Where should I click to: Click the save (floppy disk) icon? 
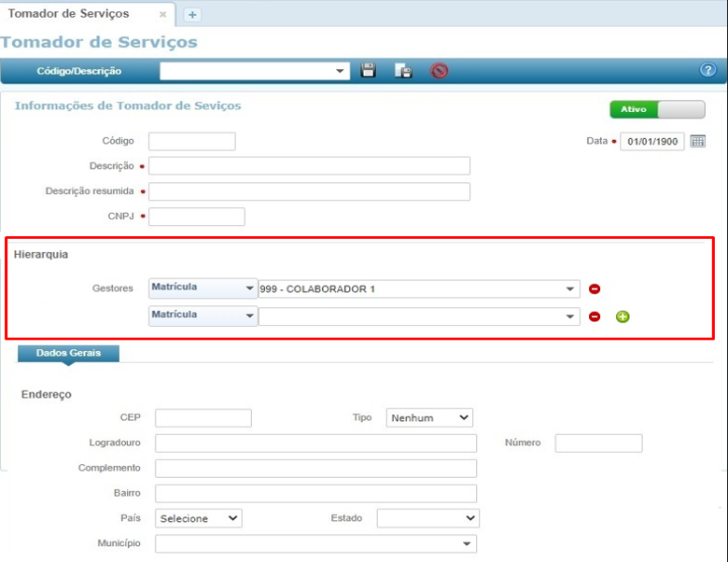[x=369, y=71]
